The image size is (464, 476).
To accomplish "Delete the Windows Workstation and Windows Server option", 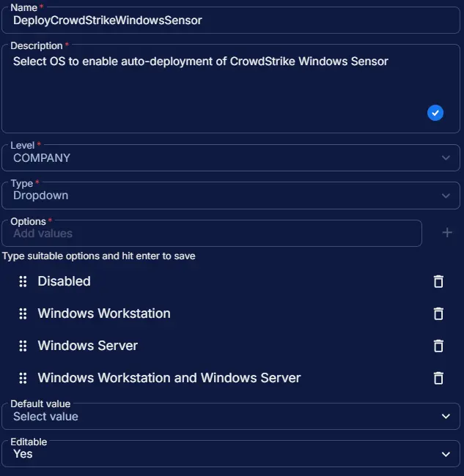I will point(438,378).
